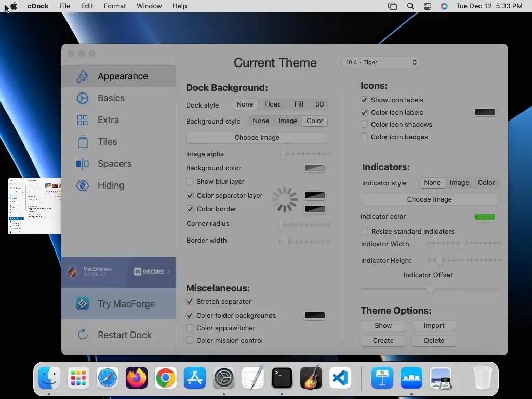Click the Import theme button

(x=434, y=326)
